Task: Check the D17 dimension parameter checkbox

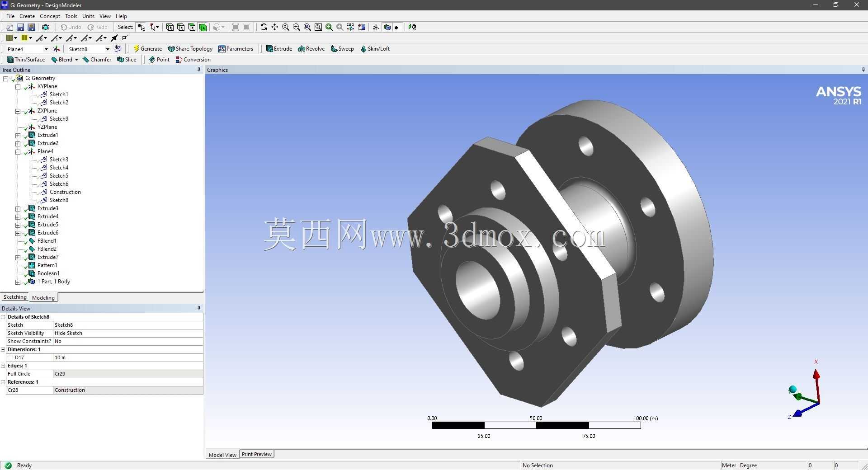Action: pos(10,357)
